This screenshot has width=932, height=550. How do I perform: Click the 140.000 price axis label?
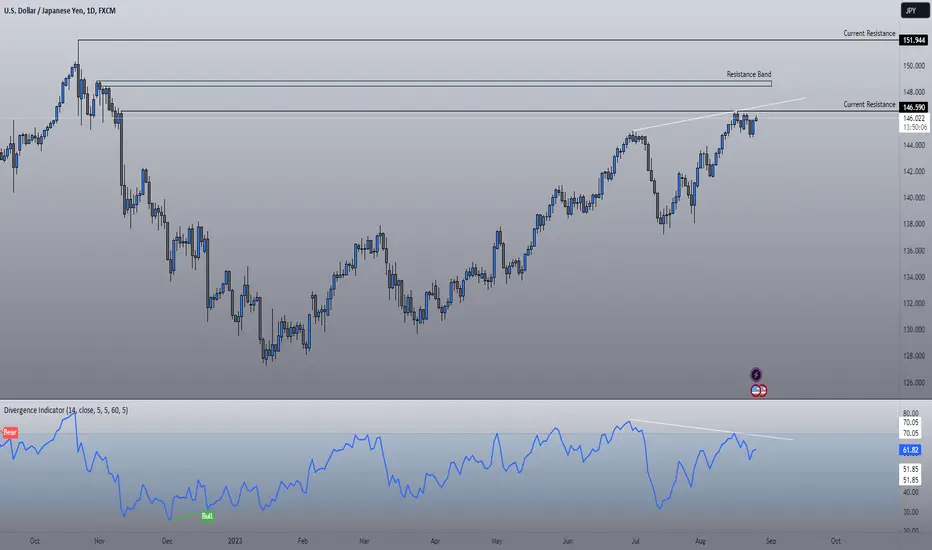(x=914, y=197)
